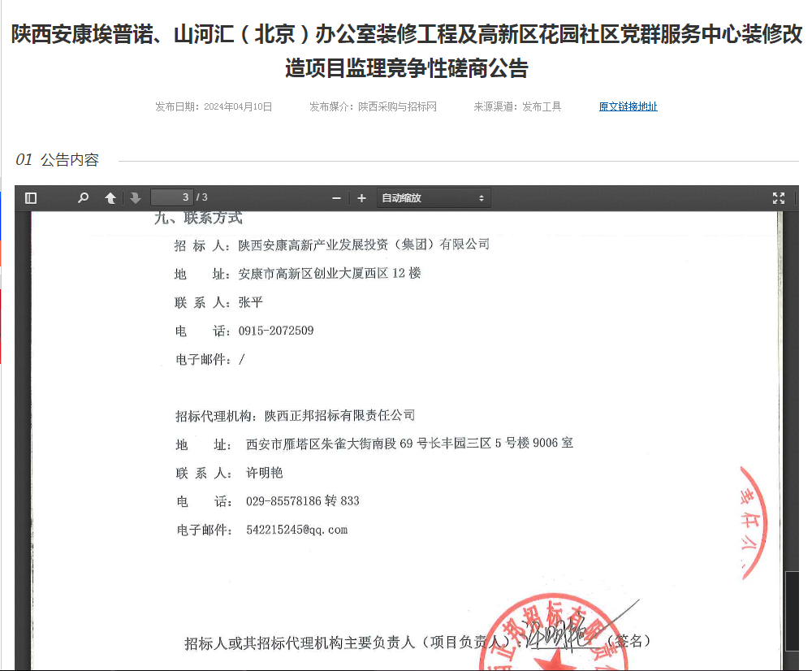Click the 招标人或其招标代理机构主要负责人 signature line
The width and height of the screenshot is (812, 671).
pos(417,642)
